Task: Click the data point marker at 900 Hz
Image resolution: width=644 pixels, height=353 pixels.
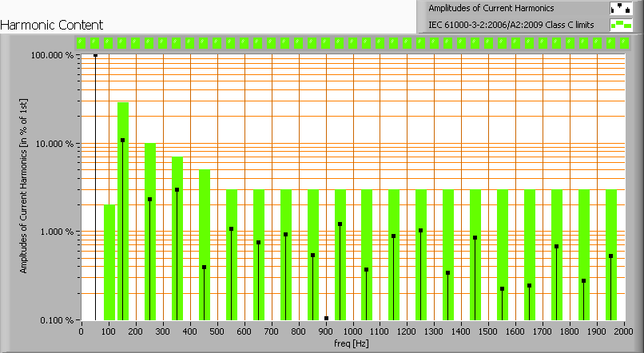Action: 326,318
